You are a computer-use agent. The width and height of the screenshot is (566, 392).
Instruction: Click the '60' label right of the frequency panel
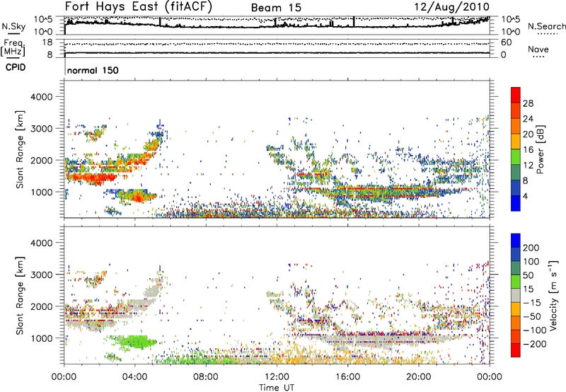pos(506,42)
